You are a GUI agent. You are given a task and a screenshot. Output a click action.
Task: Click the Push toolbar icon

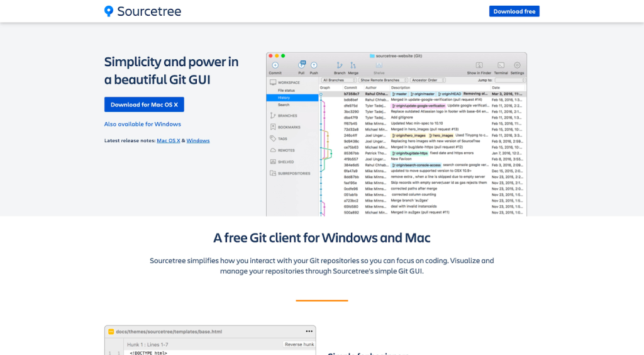(x=314, y=65)
